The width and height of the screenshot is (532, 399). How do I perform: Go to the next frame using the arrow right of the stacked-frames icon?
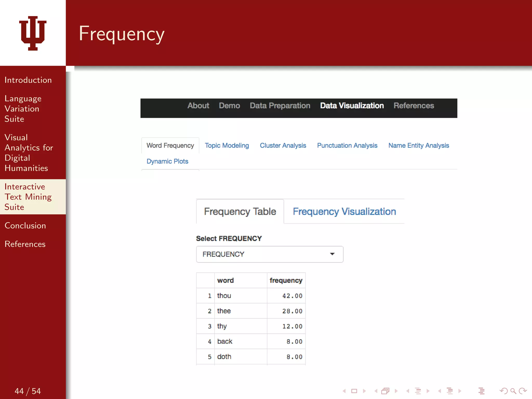[396, 391]
